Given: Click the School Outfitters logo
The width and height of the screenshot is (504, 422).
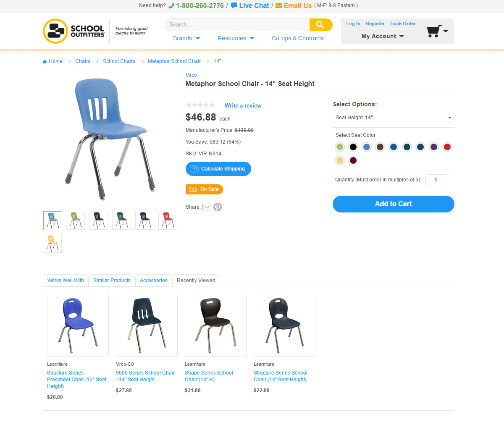Looking at the screenshot, I should point(74,31).
